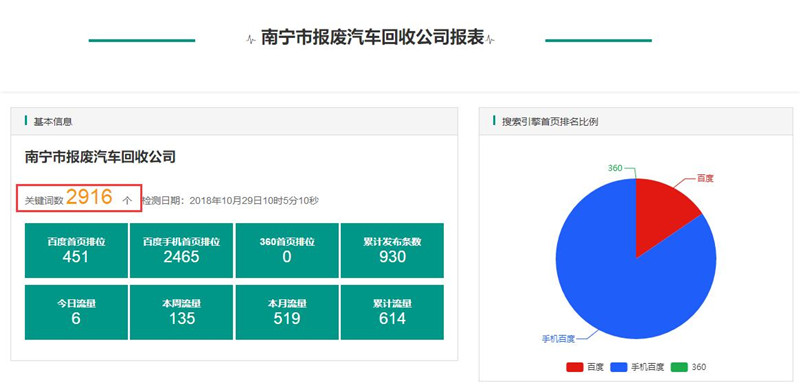Click the company name 南宁市报废汽车回收公司
The image size is (800, 389).
(100, 157)
